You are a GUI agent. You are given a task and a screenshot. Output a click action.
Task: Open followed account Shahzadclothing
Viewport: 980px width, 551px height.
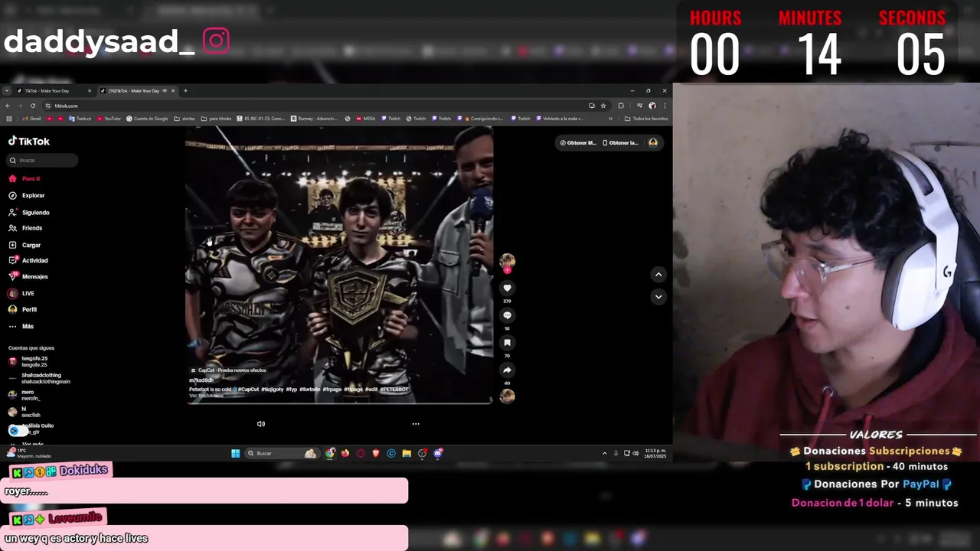coord(40,378)
